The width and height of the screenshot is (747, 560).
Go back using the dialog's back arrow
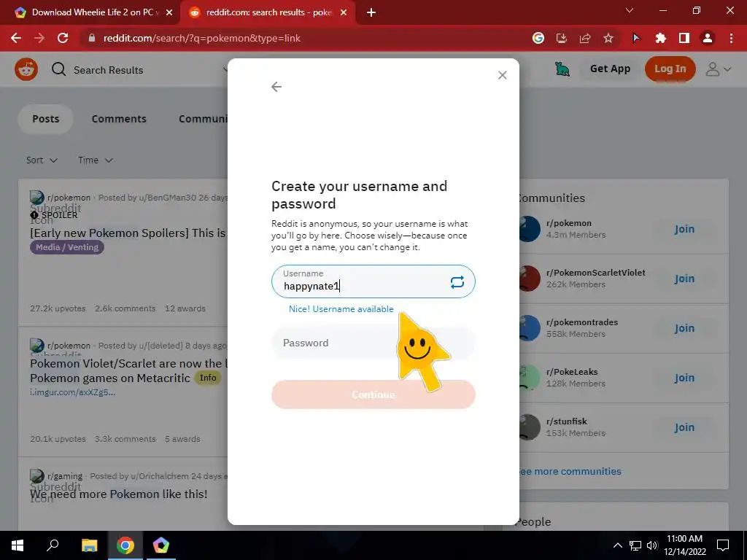(x=276, y=87)
